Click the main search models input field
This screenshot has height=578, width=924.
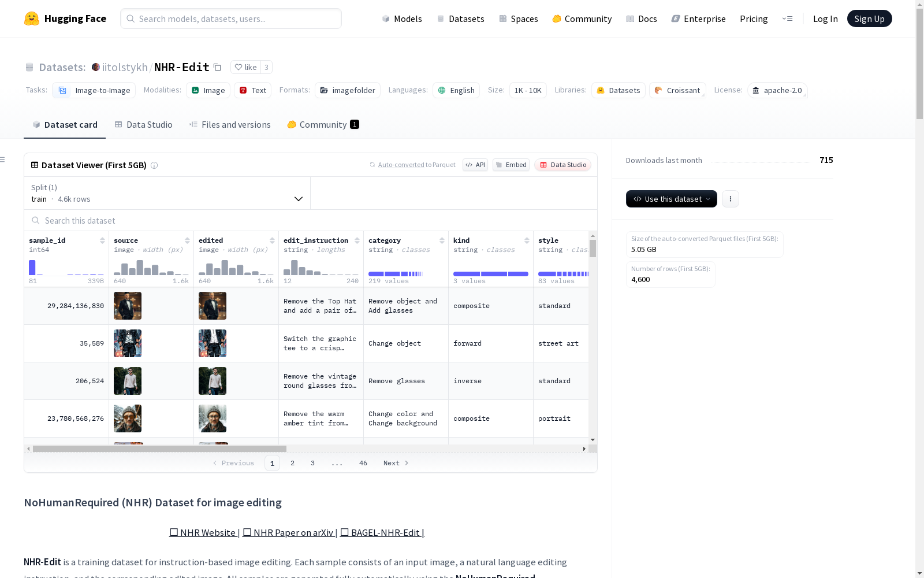[231, 18]
